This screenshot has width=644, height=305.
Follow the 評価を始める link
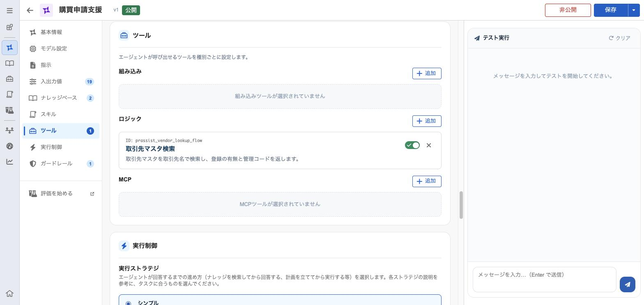61,193
